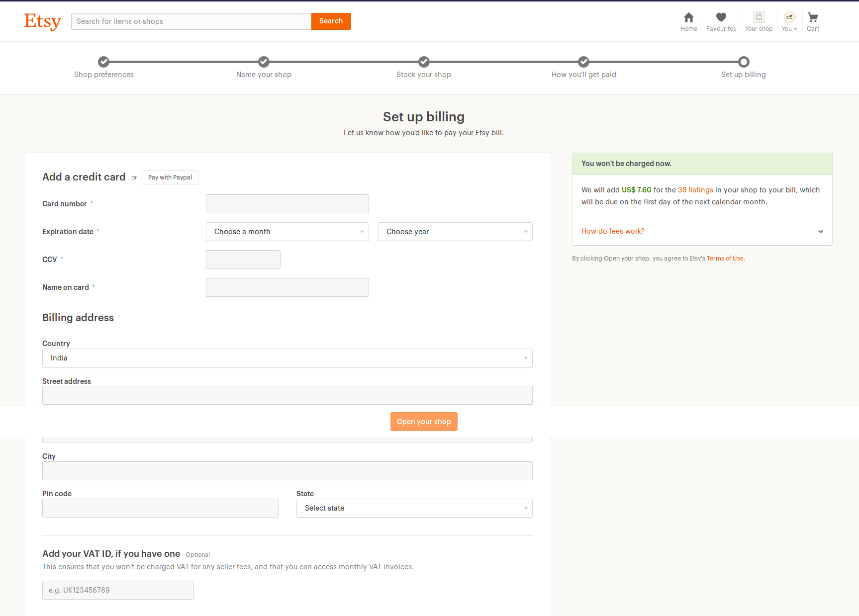This screenshot has width=859, height=616.
Task: Open the 38 listings link
Action: coord(695,190)
